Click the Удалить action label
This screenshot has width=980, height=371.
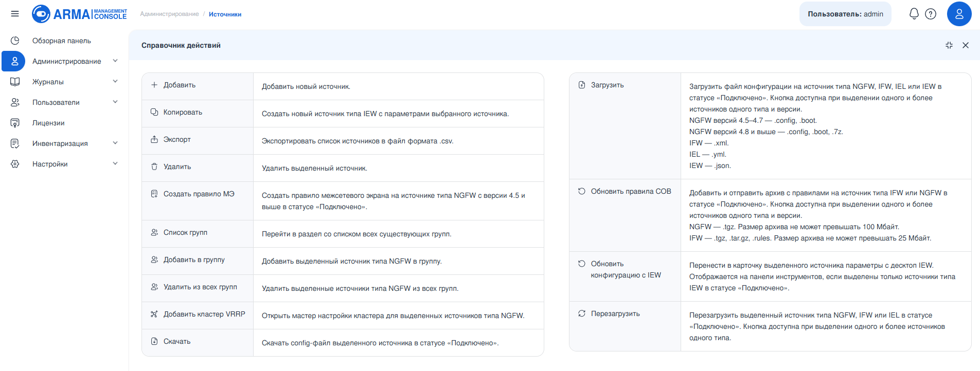tap(177, 166)
